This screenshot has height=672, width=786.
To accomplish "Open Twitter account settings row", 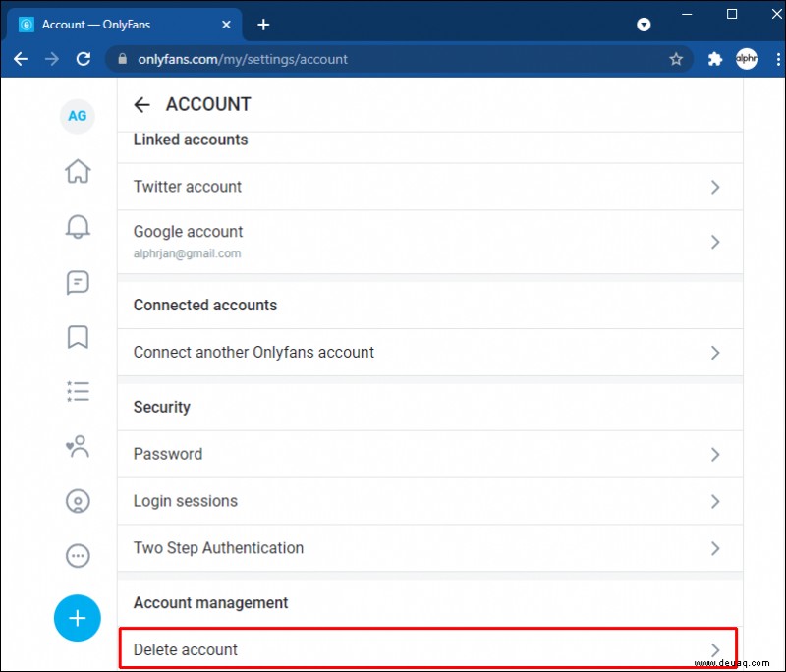I will click(430, 187).
